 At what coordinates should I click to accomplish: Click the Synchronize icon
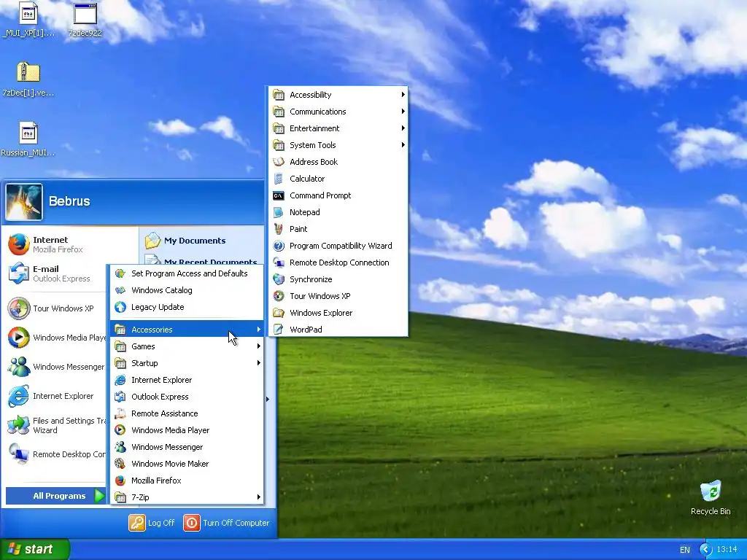[279, 279]
